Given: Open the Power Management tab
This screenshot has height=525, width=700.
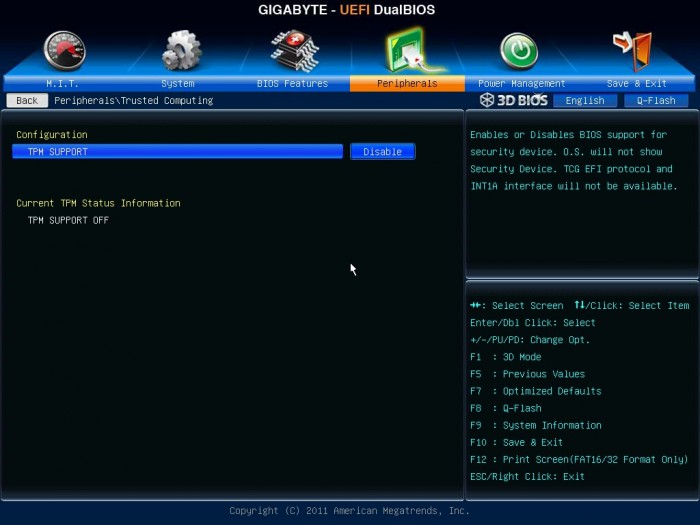Looking at the screenshot, I should [521, 83].
